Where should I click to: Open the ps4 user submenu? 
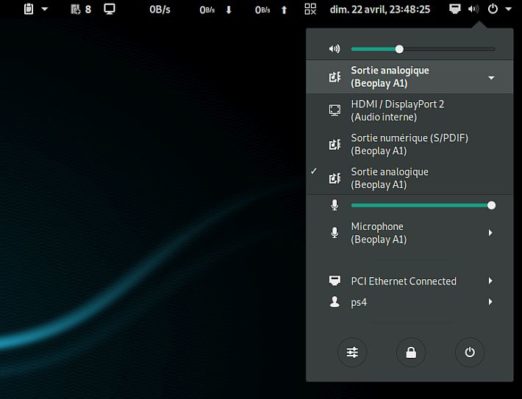click(409, 302)
